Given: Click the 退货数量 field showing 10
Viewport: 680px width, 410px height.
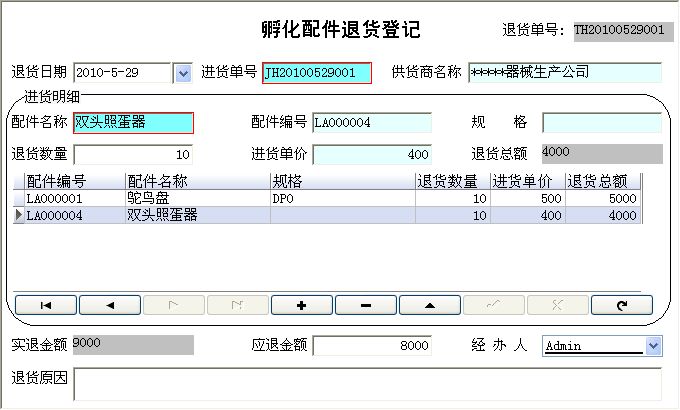Looking at the screenshot, I should (x=133, y=154).
